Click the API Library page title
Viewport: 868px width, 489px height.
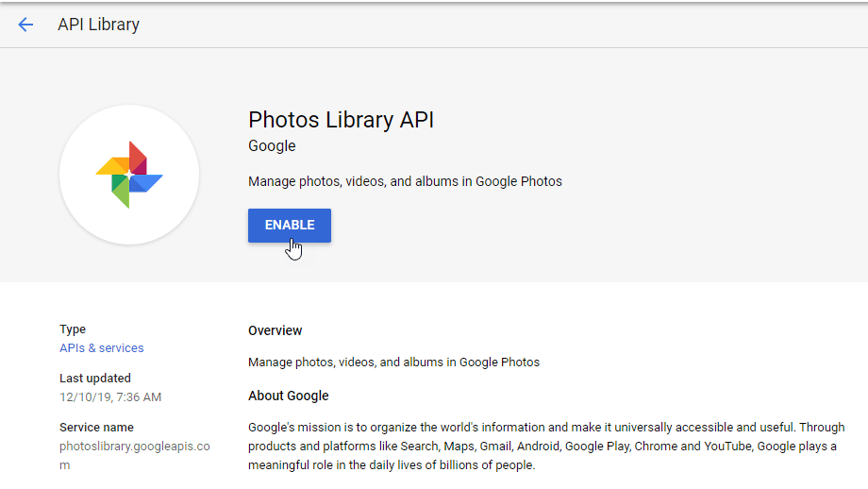98,25
